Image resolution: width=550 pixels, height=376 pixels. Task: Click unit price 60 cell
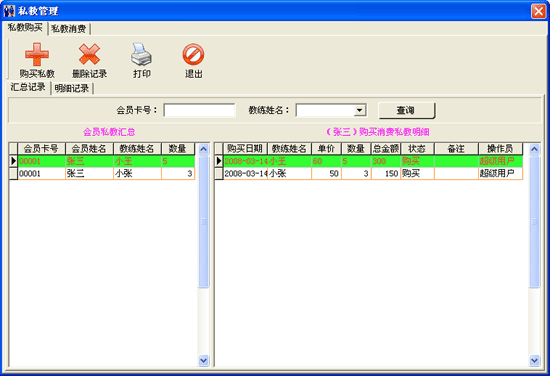click(327, 161)
